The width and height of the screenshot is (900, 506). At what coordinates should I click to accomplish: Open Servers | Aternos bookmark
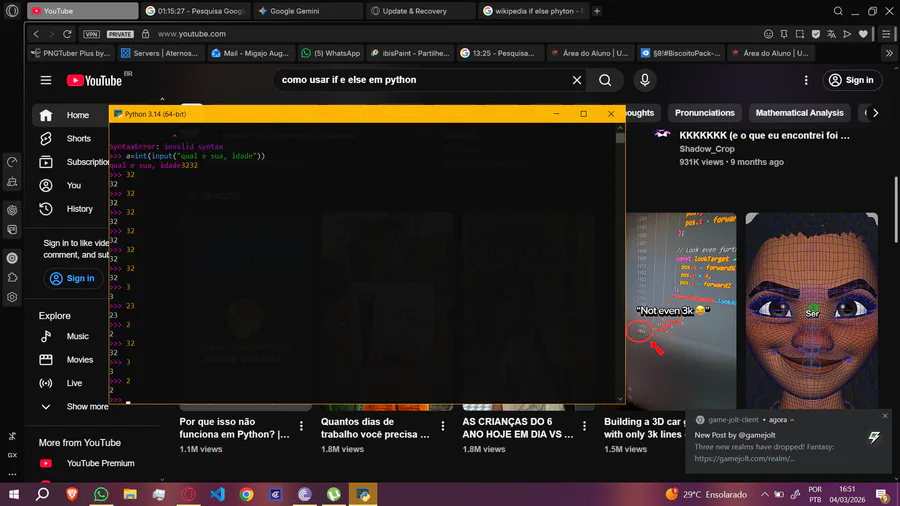[160, 53]
